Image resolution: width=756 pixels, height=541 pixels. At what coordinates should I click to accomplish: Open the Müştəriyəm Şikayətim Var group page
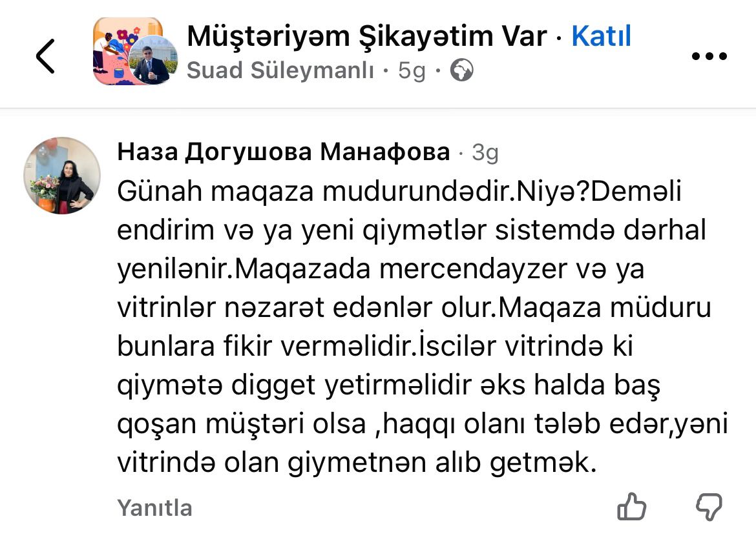[366, 36]
